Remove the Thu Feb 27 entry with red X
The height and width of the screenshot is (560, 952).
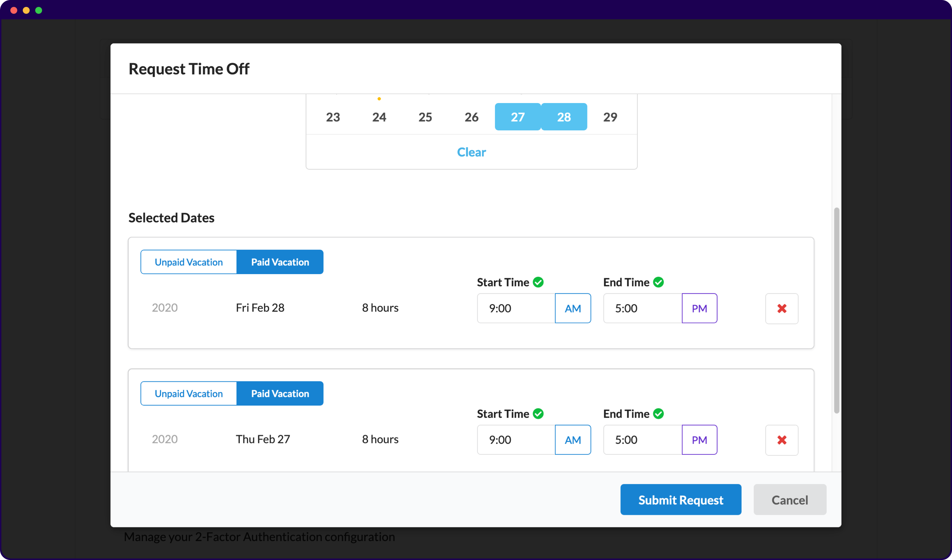click(x=781, y=440)
